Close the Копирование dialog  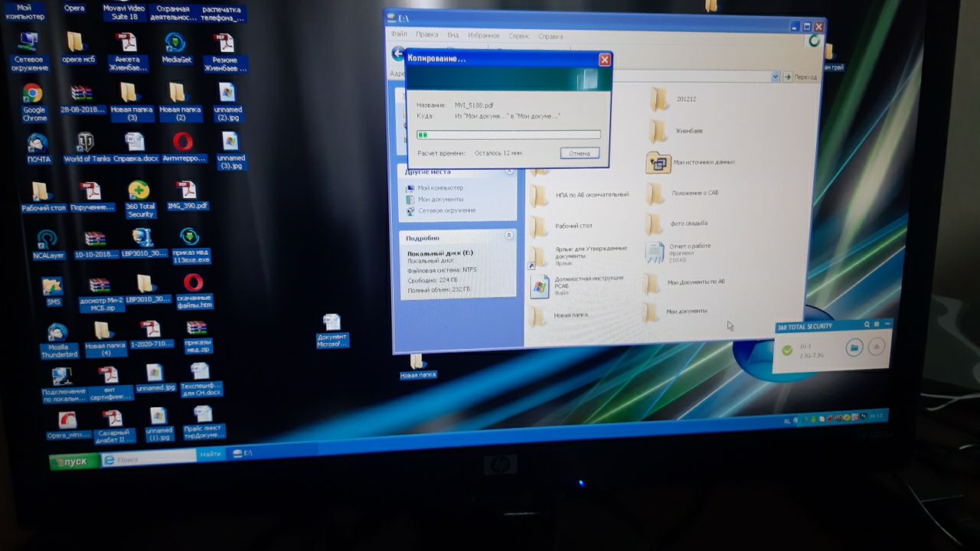[x=604, y=59]
